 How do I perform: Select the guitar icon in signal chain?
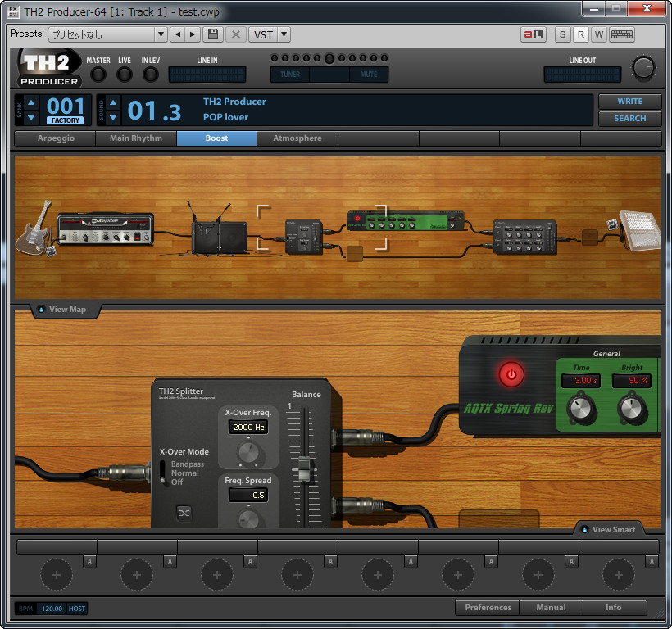tap(34, 229)
